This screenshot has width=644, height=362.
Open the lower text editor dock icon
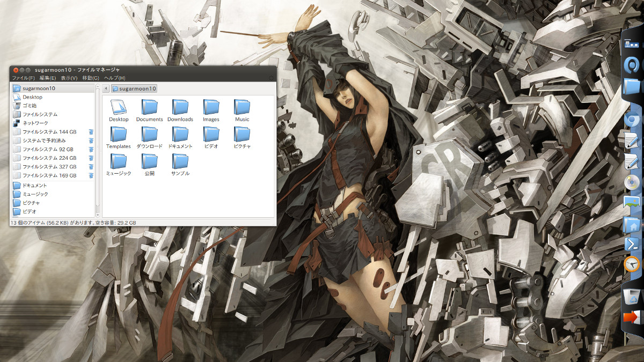tap(632, 161)
